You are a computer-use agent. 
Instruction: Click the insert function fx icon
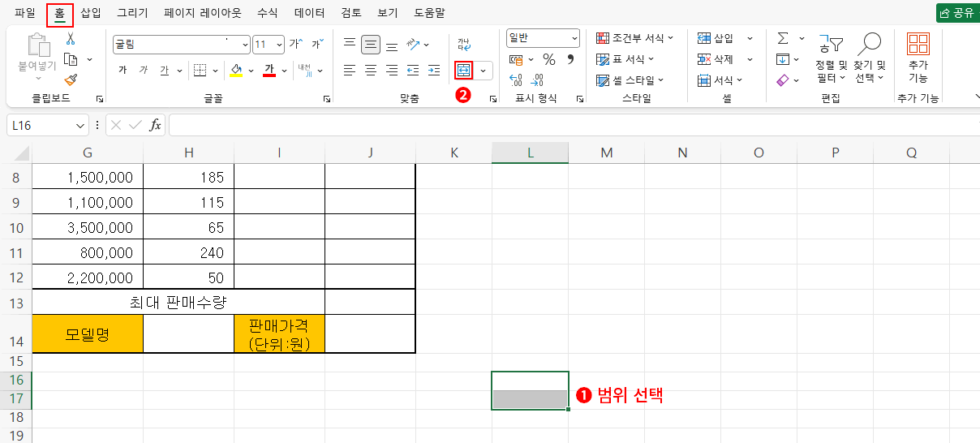(x=154, y=126)
